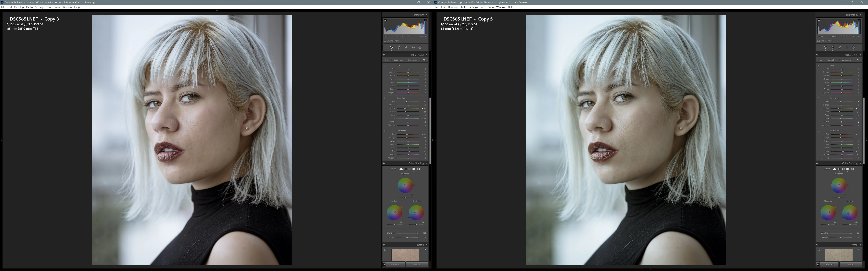Screen dimensions: 868x271
Task: Switch Color Grading to three-way view, left window
Action: pos(401,169)
